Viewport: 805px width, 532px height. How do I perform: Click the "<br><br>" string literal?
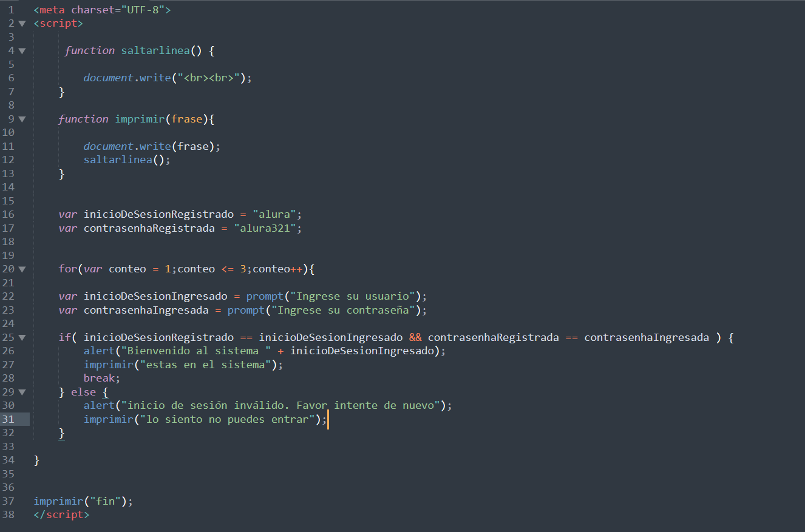(x=209, y=78)
